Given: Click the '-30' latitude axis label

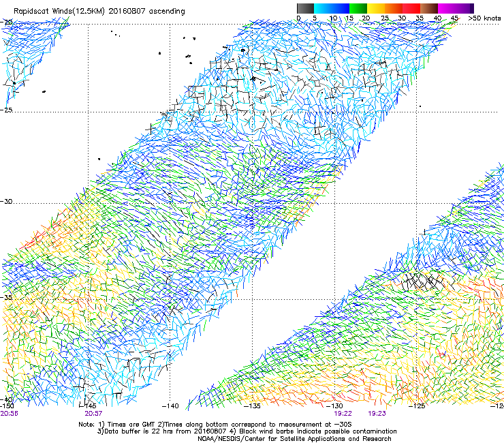Looking at the screenshot, I should point(6,201).
